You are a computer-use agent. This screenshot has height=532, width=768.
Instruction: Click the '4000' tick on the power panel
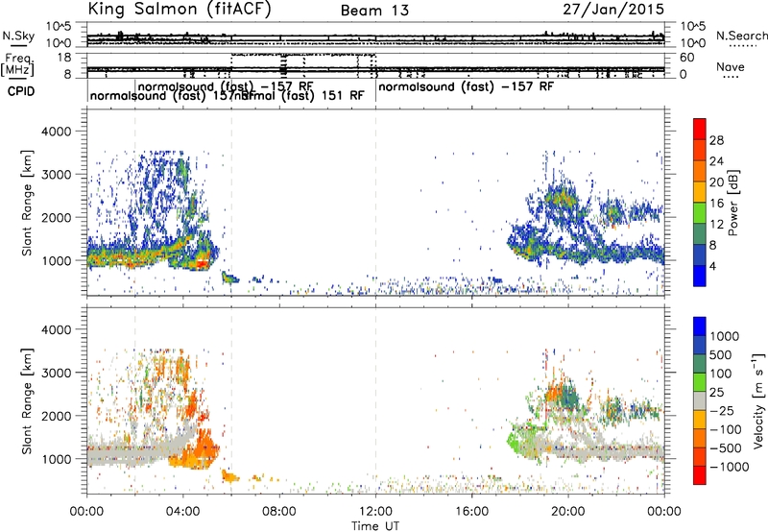coord(57,132)
